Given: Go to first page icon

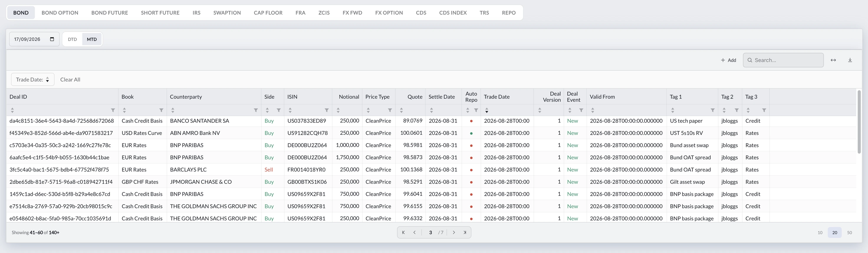Looking at the screenshot, I should click(403, 232).
